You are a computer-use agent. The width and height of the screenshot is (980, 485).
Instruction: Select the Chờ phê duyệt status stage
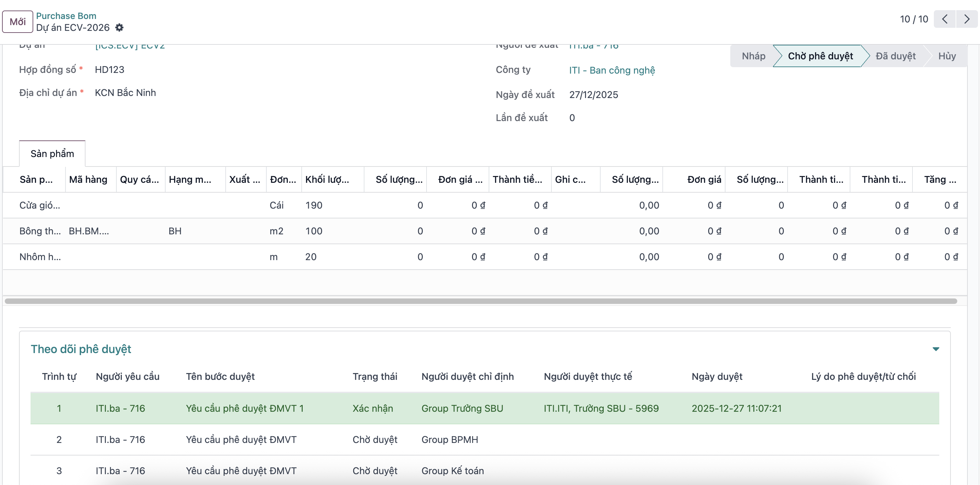pos(820,56)
